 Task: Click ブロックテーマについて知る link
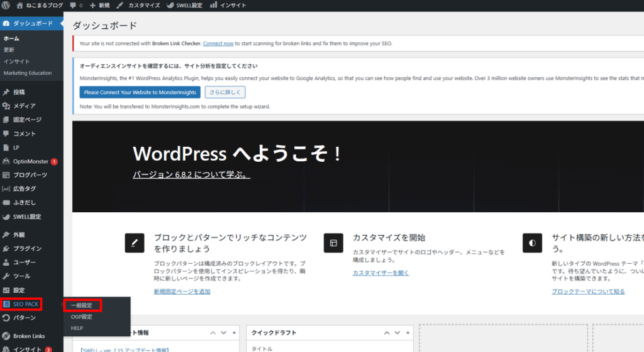[588, 291]
